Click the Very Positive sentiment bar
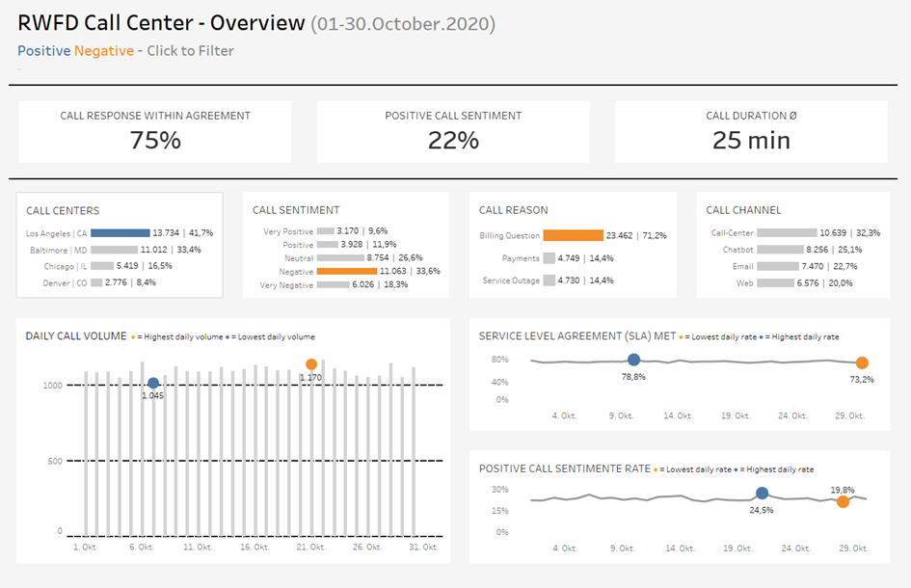The width and height of the screenshot is (911, 588). pyautogui.click(x=325, y=231)
